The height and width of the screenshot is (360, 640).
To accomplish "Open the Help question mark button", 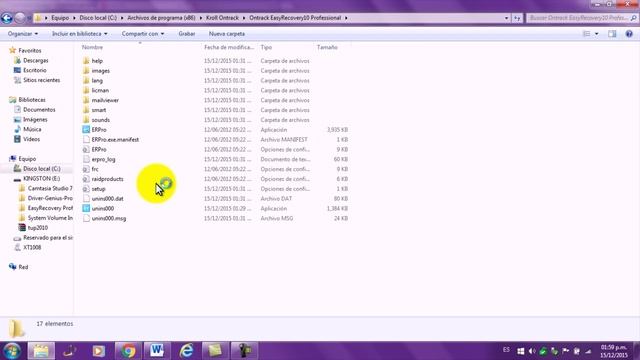I will pos(629,34).
